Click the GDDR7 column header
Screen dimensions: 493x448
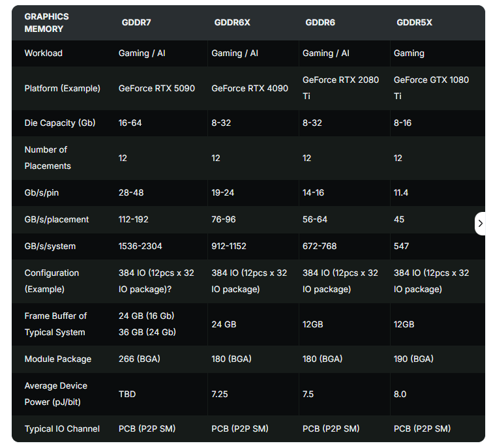[x=136, y=22]
